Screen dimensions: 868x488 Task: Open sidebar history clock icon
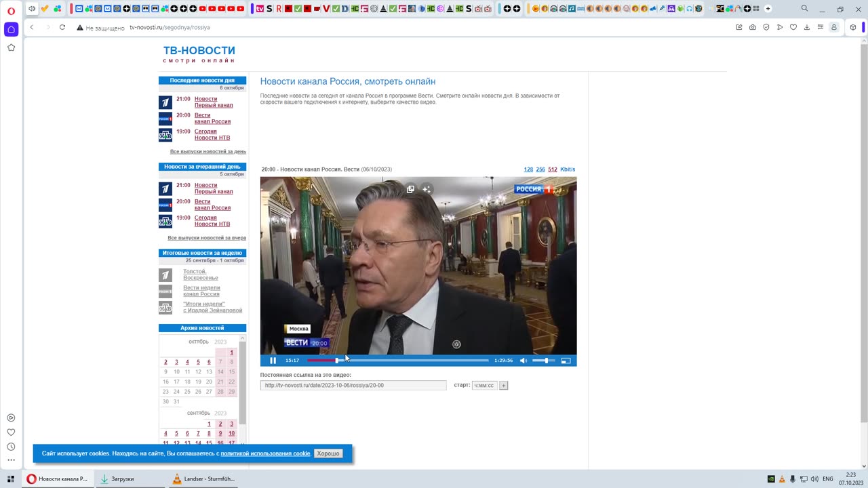pyautogui.click(x=11, y=447)
